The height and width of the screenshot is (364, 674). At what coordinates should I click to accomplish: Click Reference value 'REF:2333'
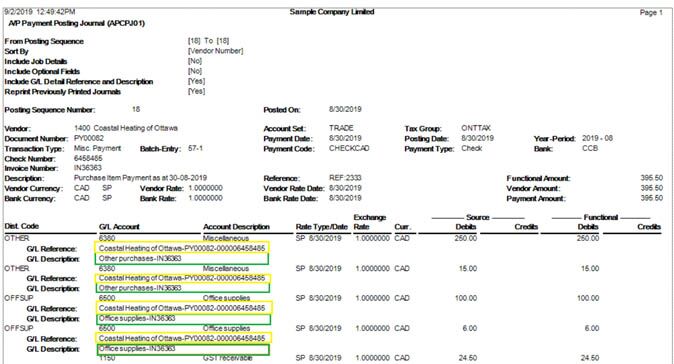point(345,178)
